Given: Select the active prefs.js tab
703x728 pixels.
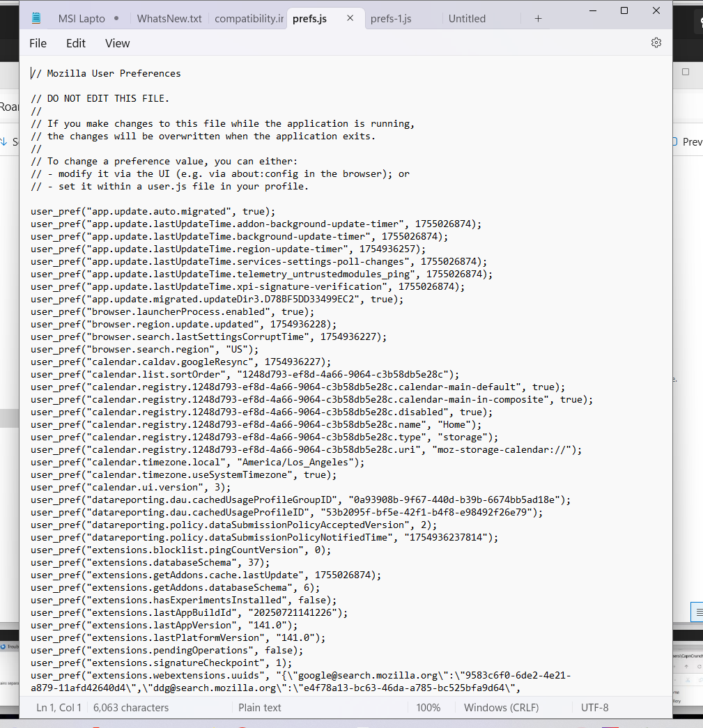Looking at the screenshot, I should 310,19.
